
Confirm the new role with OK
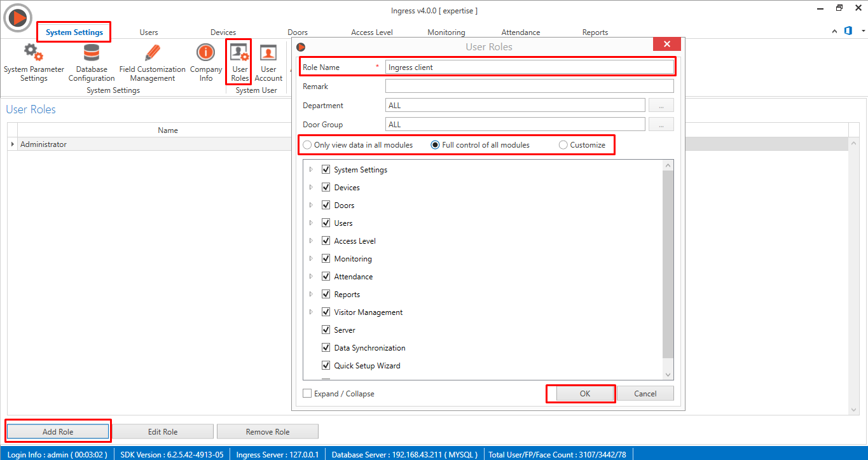[x=585, y=394]
